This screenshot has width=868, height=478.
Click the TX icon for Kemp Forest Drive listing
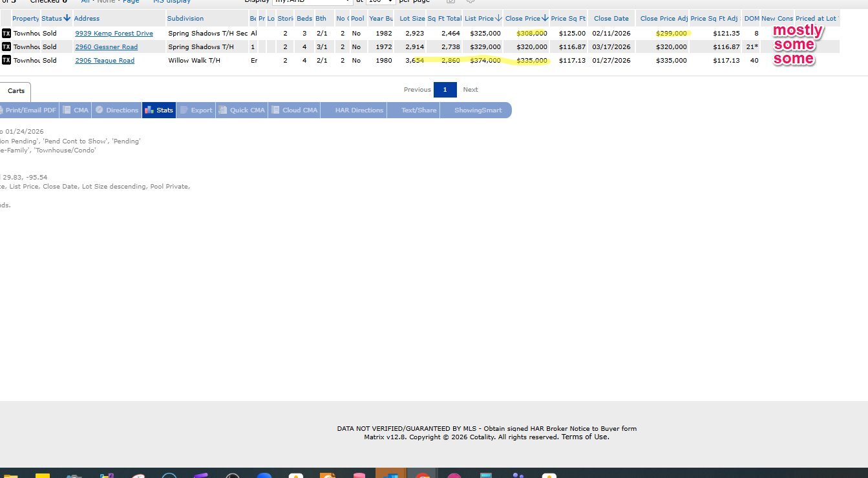point(6,33)
